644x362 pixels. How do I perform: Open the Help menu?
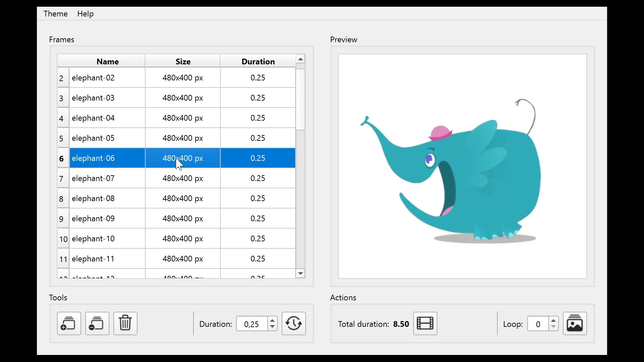click(85, 14)
